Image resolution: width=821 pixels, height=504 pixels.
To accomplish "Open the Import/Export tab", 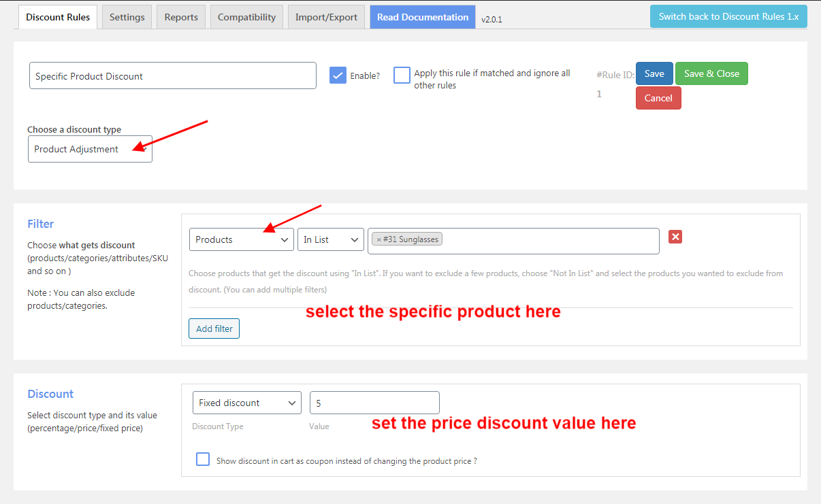I will click(x=326, y=16).
